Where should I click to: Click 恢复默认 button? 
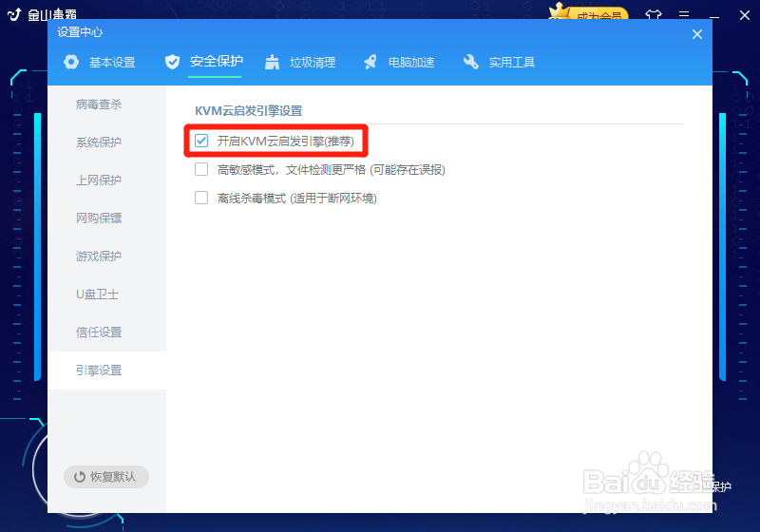click(106, 477)
